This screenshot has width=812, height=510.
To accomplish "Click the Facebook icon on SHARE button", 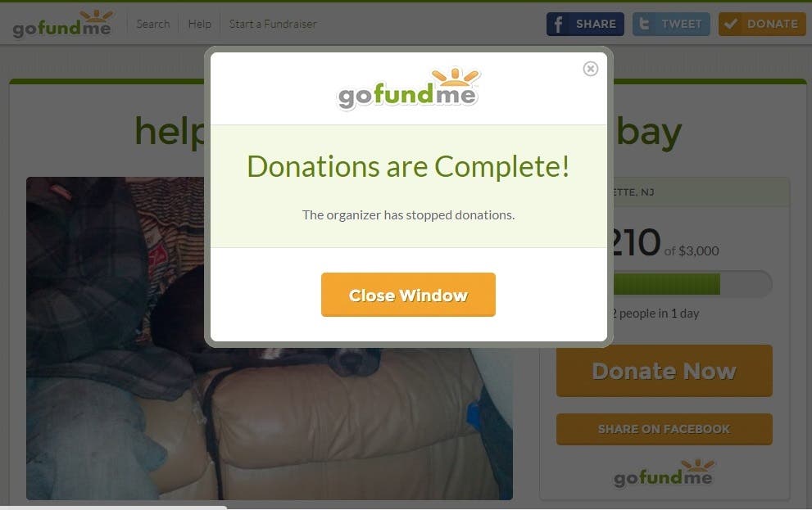I will click(558, 25).
